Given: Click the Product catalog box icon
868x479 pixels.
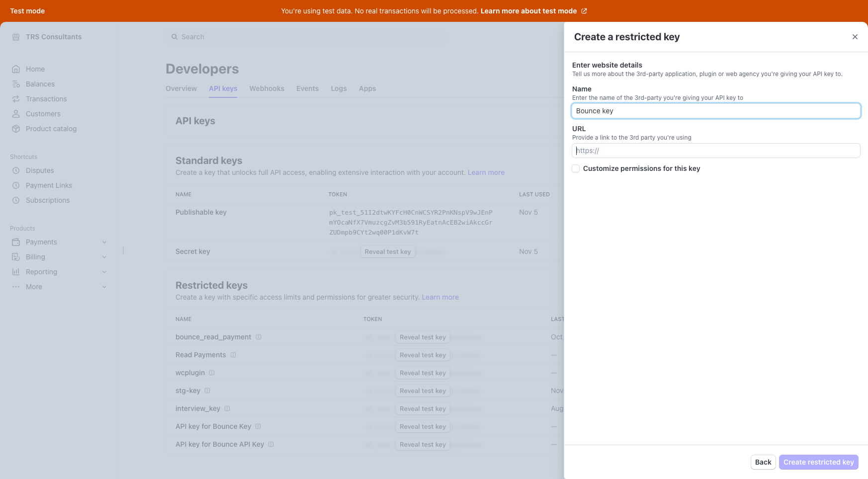Looking at the screenshot, I should point(16,129).
